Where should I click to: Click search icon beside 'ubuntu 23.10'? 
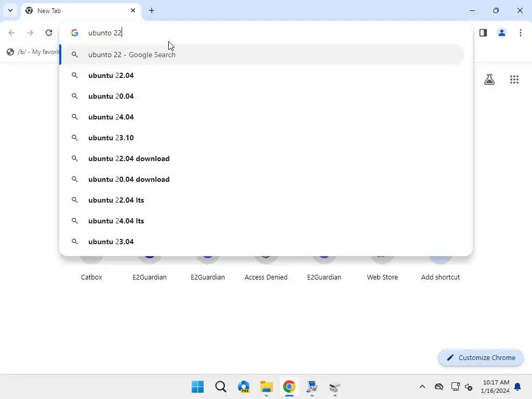[x=75, y=138]
